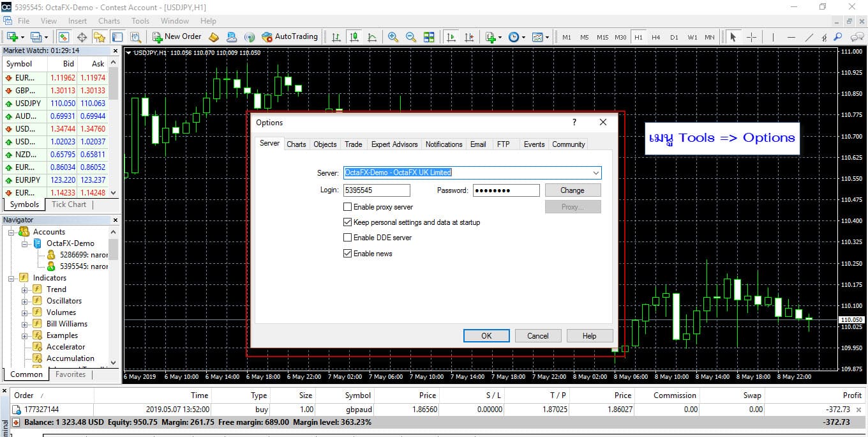Click the Login input field
The width and height of the screenshot is (868, 437).
(377, 190)
